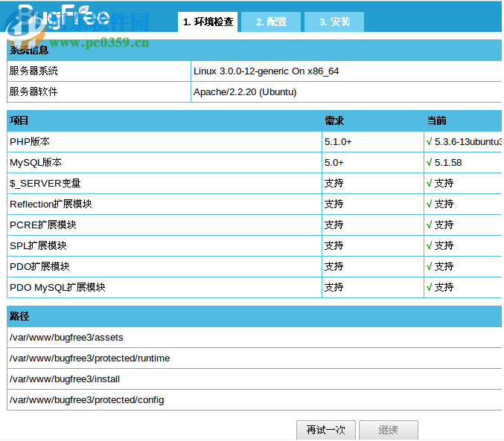This screenshot has height=441, width=504.
Task: Click the BugFree logo
Action: [64, 16]
